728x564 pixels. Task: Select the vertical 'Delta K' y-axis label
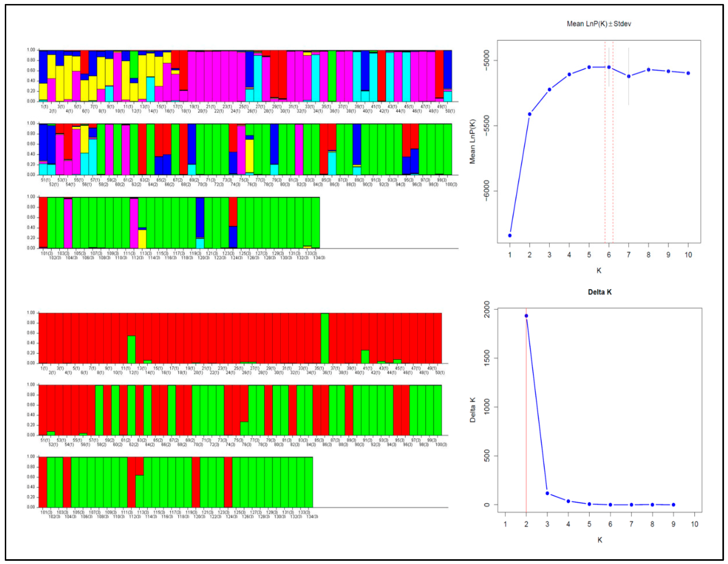click(473, 410)
